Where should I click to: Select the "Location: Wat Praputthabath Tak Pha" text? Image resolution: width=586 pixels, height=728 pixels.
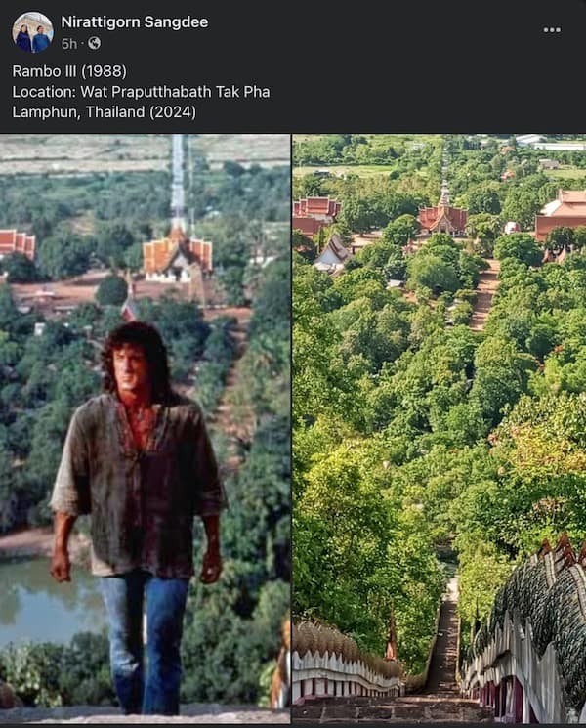click(x=141, y=92)
